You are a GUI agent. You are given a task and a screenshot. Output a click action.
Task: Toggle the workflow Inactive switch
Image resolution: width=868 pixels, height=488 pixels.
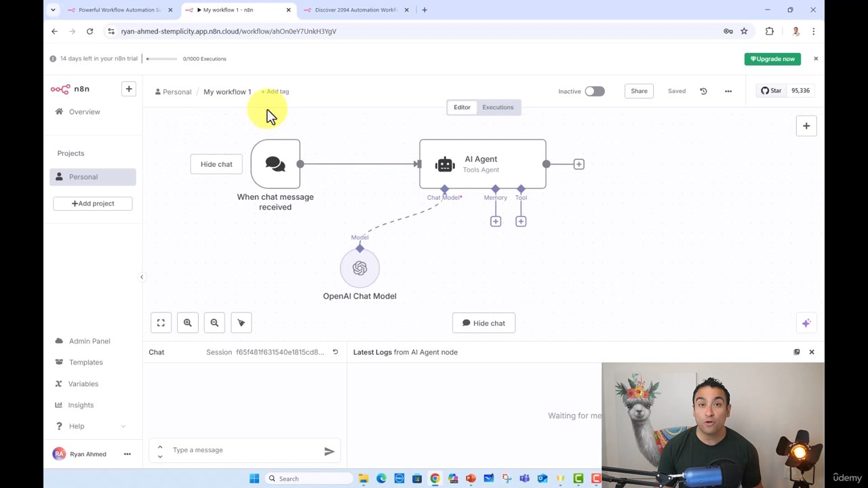coord(595,91)
